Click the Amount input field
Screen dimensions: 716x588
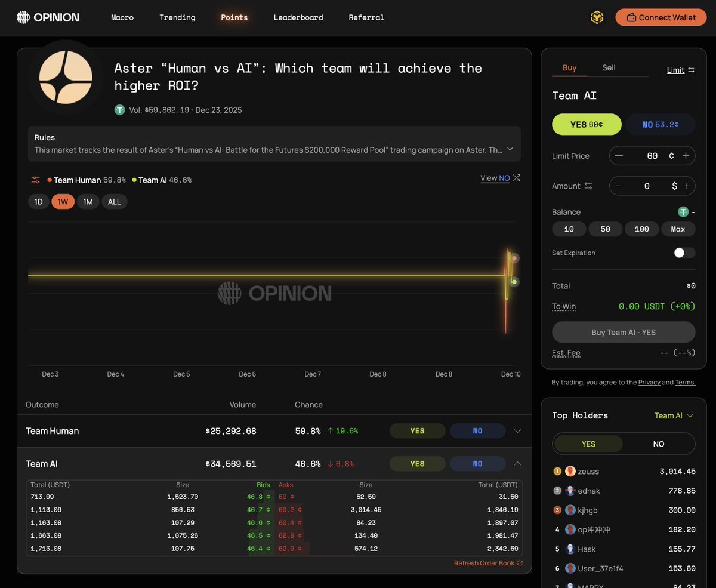pos(652,186)
